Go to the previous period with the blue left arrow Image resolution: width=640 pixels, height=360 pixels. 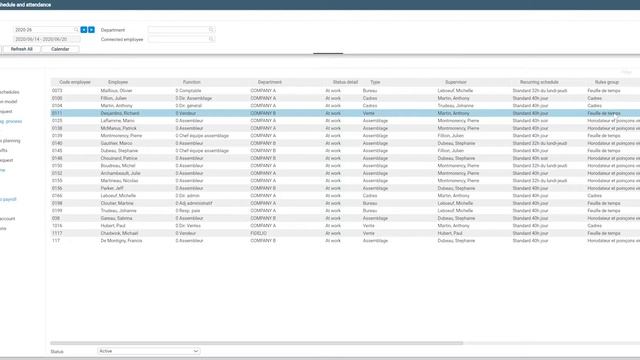click(84, 30)
